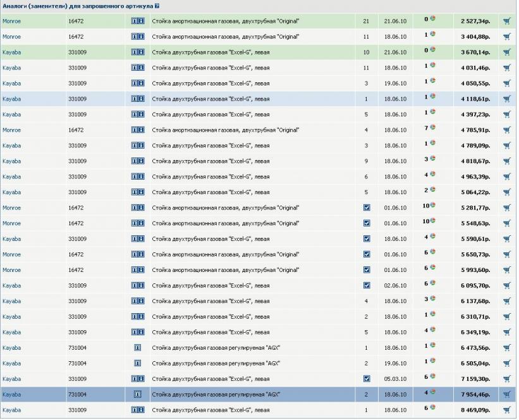The image size is (519, 420).
Task: Add the 8 469,09р. Kayaba item to cart
Action: 506,410
